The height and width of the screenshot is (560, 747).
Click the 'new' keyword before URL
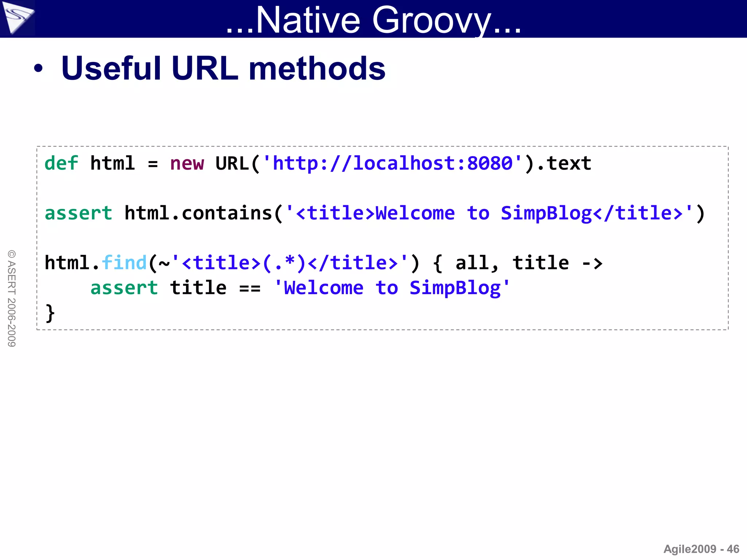[x=187, y=164]
